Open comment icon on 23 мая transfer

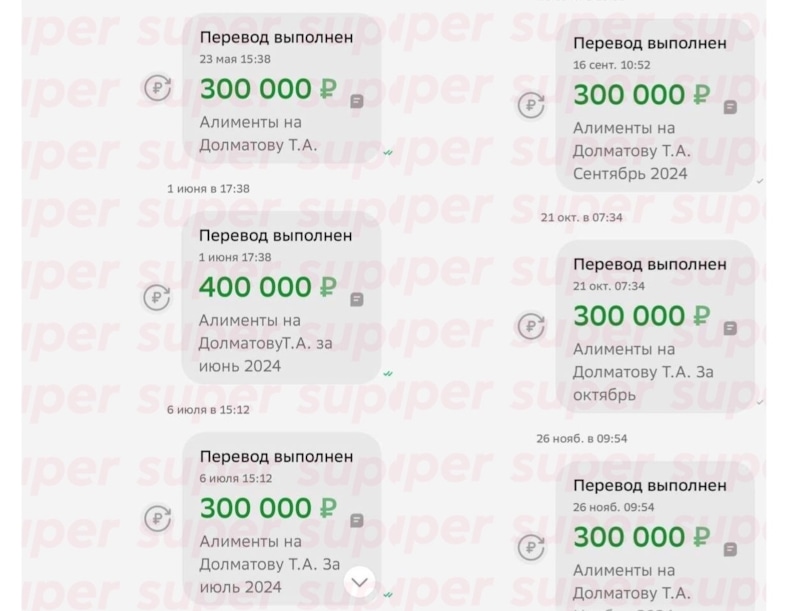pos(357,101)
